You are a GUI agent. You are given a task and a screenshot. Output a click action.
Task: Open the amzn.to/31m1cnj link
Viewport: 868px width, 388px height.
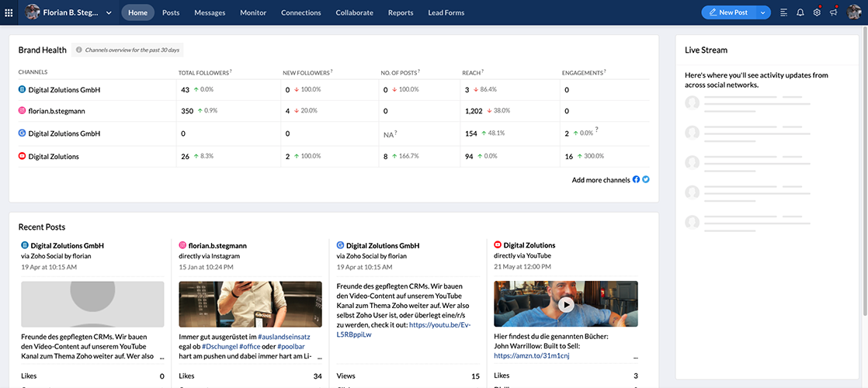tap(531, 356)
